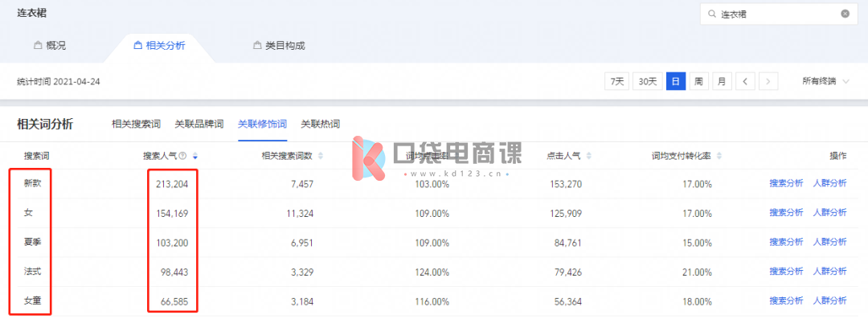Open 搜索分析 for 女童 row
The image size is (868, 319).
[786, 301]
